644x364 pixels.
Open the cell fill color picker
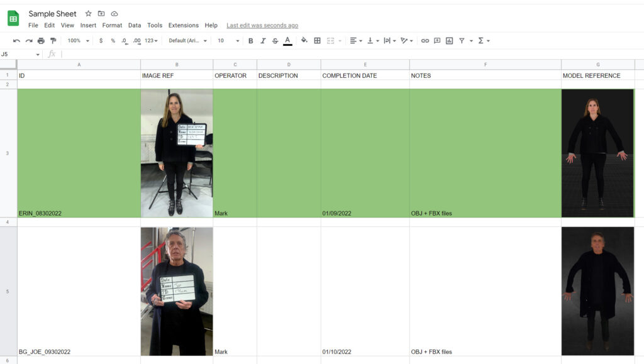304,41
